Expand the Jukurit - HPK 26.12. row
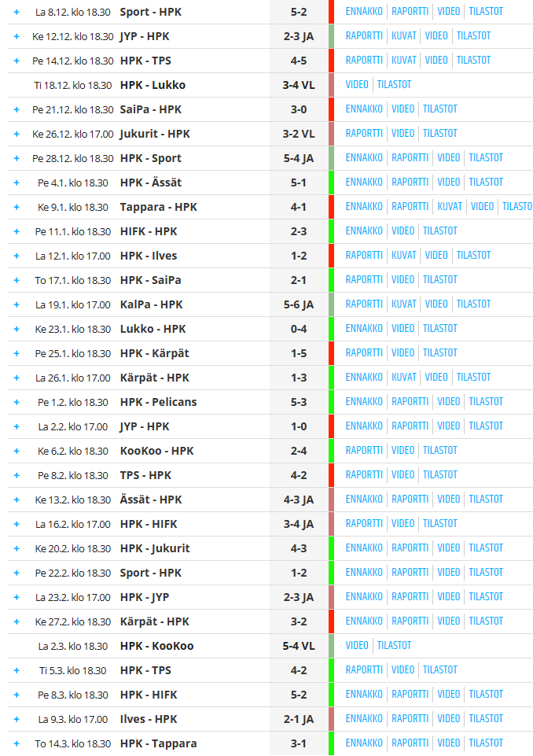 17,134
